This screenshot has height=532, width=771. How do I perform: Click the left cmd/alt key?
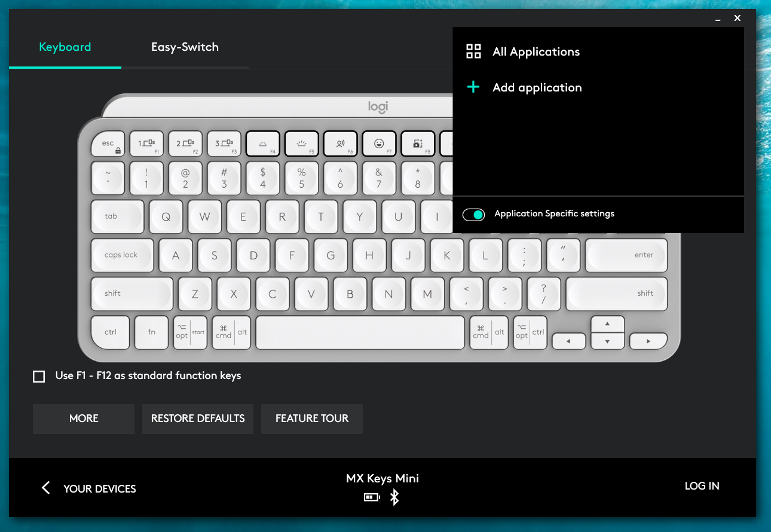(232, 332)
